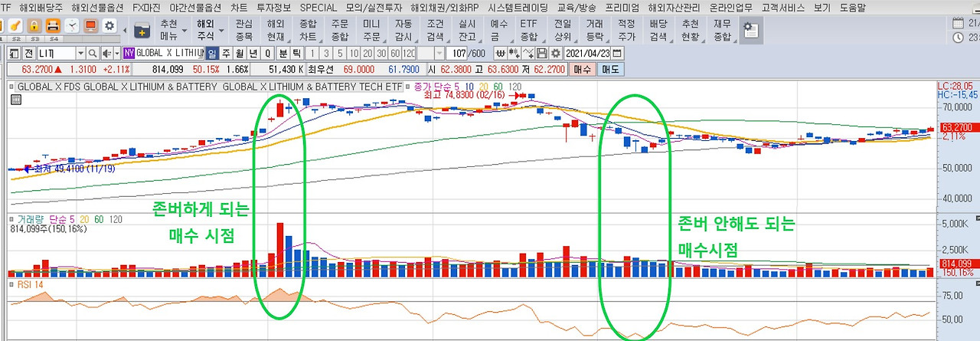980x341 pixels.
Task: Select yearly 년 period
Action: coord(253,54)
